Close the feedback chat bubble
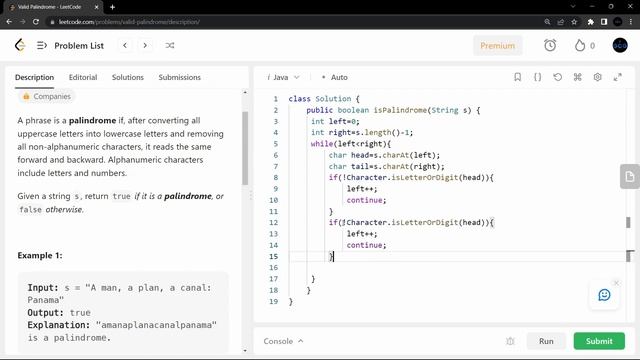The width and height of the screenshot is (640, 360). point(616,283)
